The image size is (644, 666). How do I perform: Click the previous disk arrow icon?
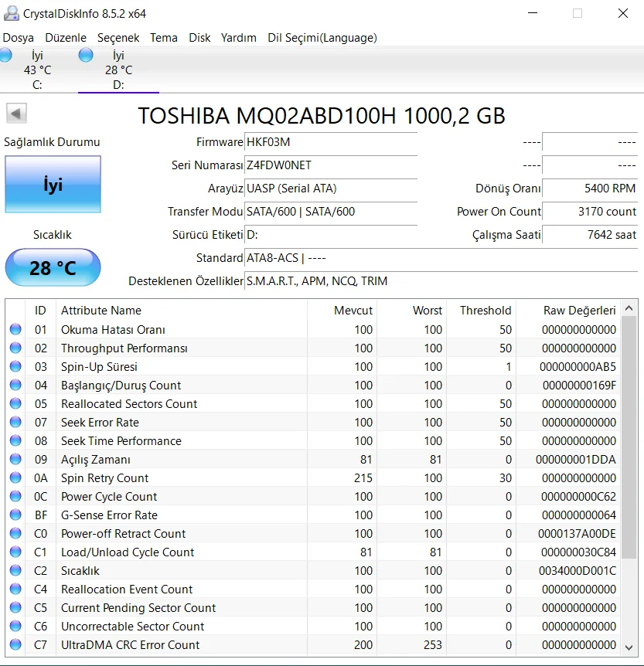click(x=16, y=114)
